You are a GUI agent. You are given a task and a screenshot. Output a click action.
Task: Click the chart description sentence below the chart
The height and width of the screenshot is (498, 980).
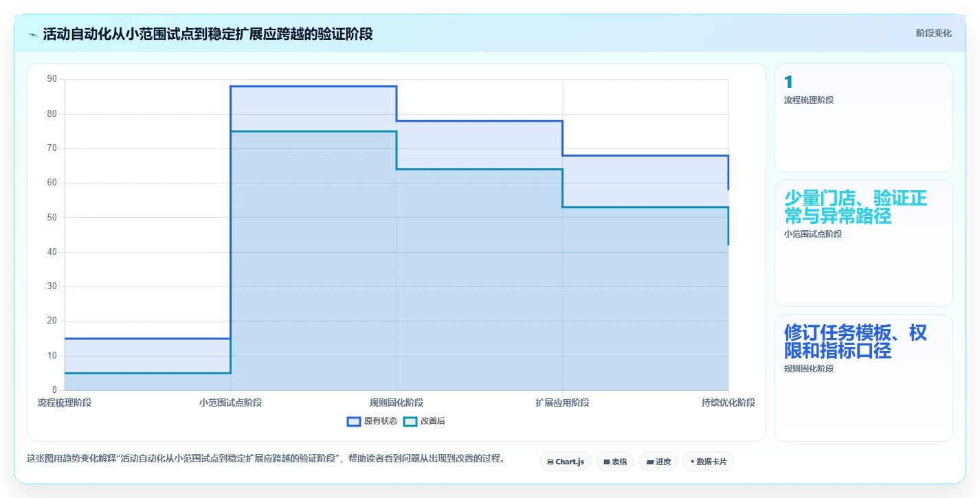pos(266,459)
